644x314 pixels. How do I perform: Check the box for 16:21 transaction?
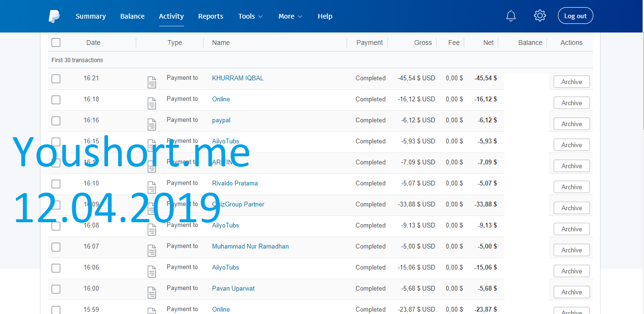(x=56, y=78)
